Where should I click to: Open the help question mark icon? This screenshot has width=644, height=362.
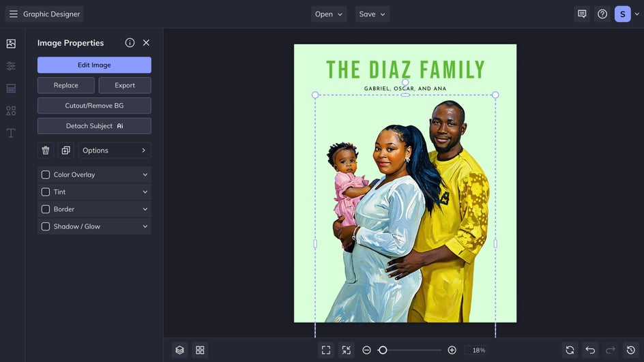602,14
